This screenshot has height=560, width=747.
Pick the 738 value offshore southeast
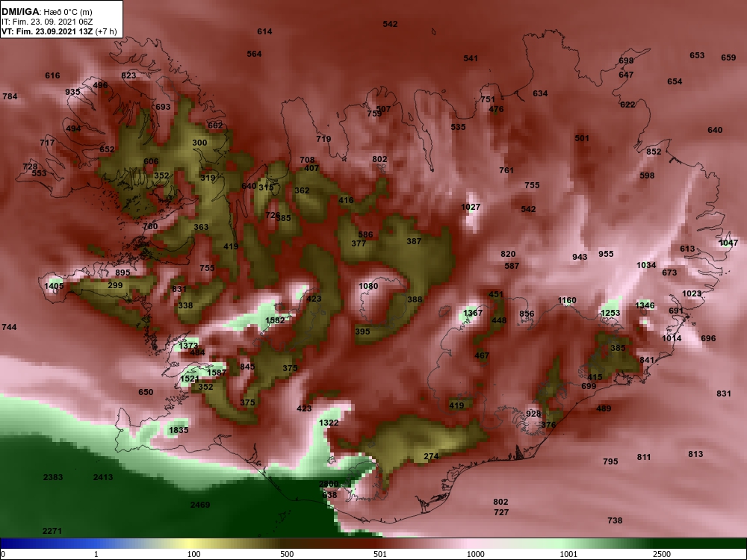click(x=615, y=520)
